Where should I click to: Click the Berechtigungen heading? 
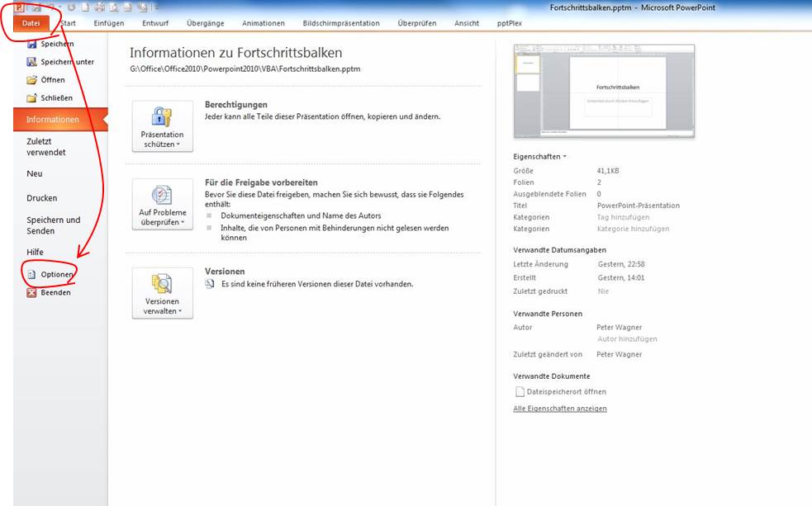(235, 105)
